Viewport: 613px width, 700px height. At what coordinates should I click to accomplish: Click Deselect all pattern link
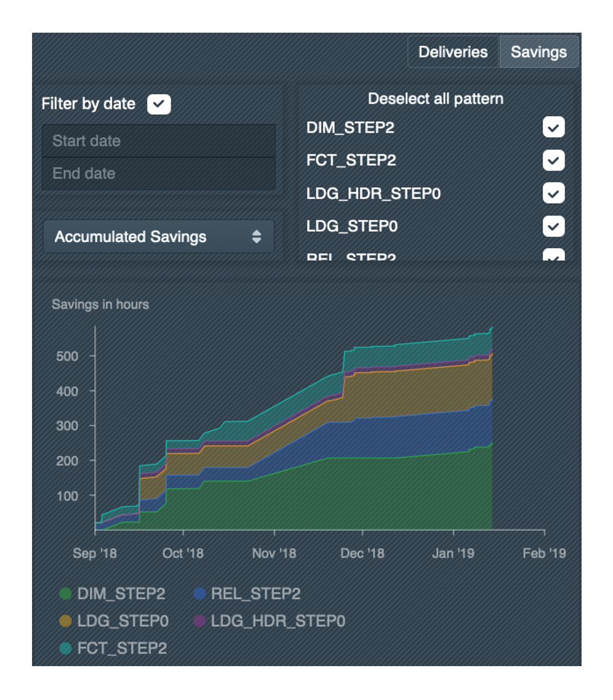coord(435,99)
